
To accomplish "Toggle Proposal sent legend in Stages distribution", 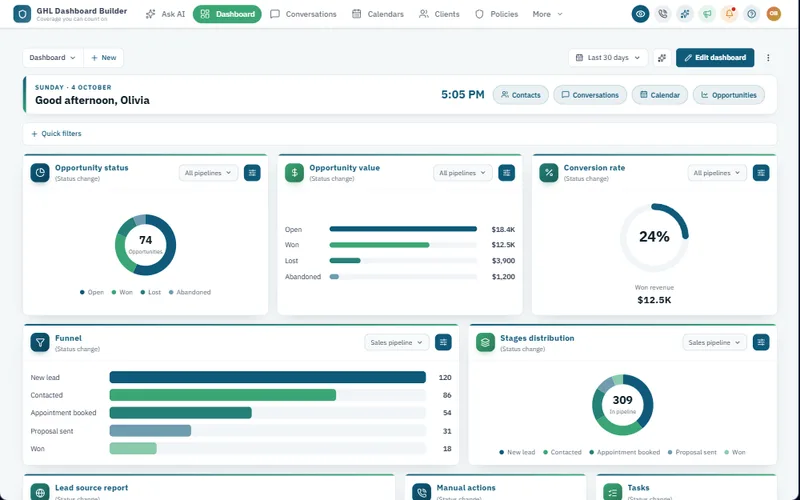I will [692, 452].
